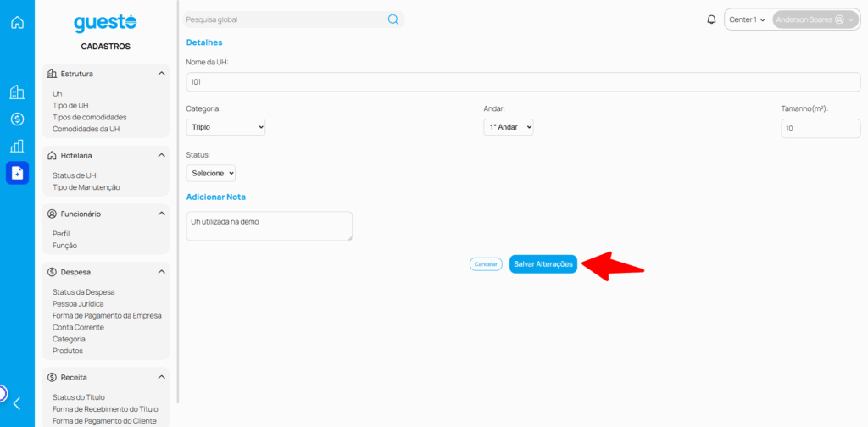868x427 pixels.
Task: Collapse sidebar with the left arrow icon
Action: pyautogui.click(x=17, y=403)
